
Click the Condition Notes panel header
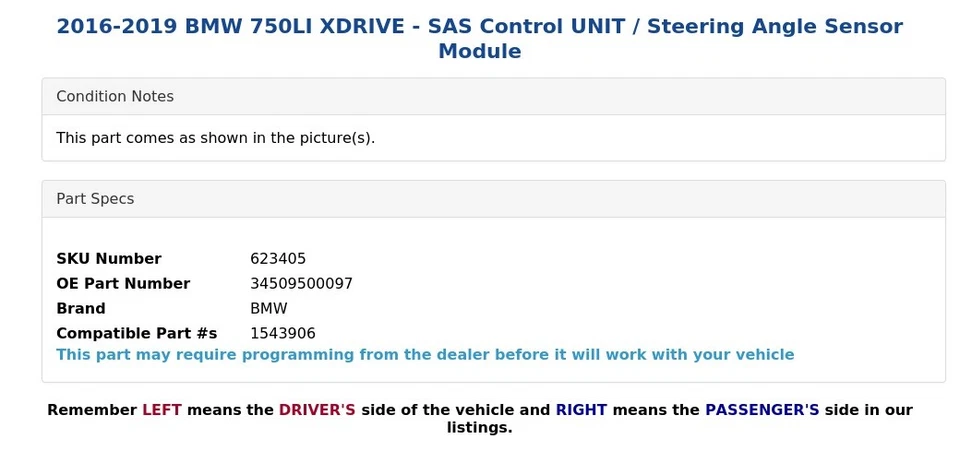115,97
